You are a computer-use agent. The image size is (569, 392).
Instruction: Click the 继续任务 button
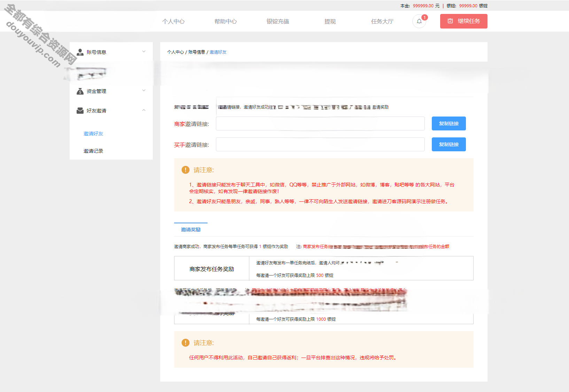pos(464,21)
